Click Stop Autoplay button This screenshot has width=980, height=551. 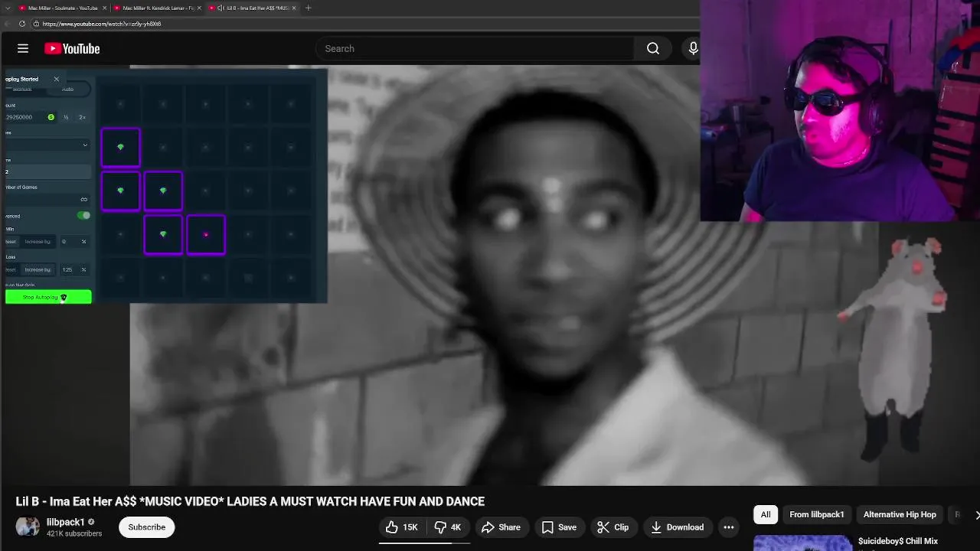[x=48, y=297]
